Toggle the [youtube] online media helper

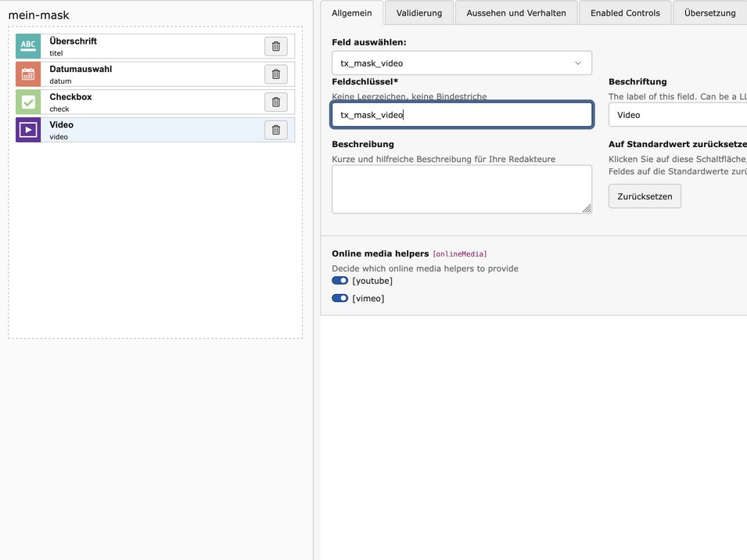[339, 281]
